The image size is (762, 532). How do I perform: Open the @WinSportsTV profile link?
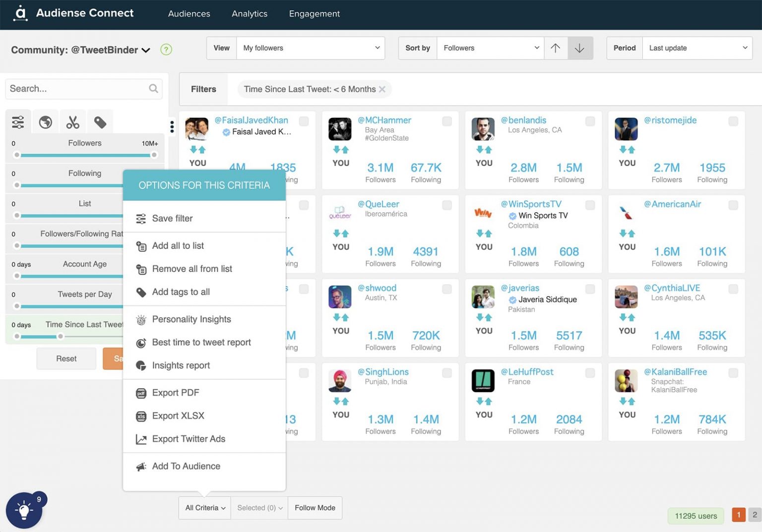531,204
